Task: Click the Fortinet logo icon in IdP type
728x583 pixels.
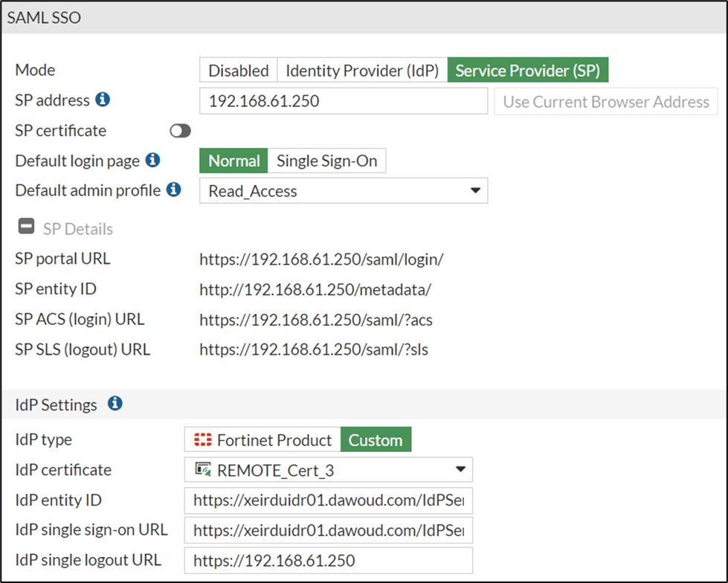Action: (203, 439)
